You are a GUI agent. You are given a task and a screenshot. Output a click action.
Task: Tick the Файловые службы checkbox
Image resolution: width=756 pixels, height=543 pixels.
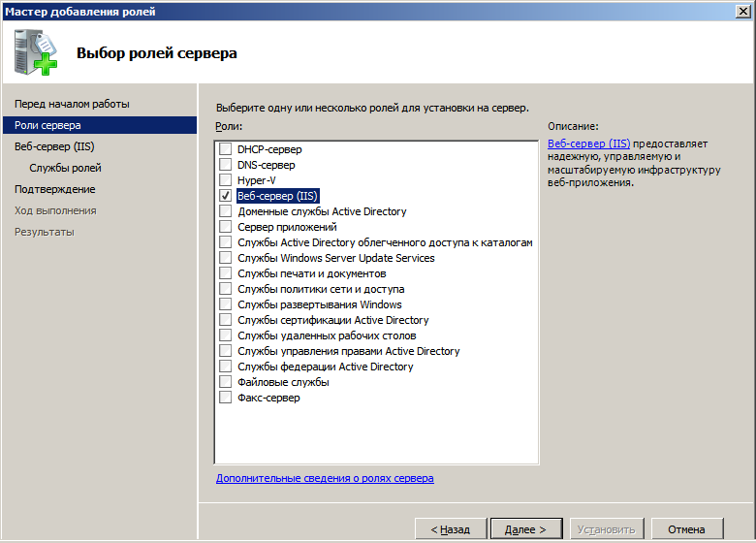click(x=225, y=382)
